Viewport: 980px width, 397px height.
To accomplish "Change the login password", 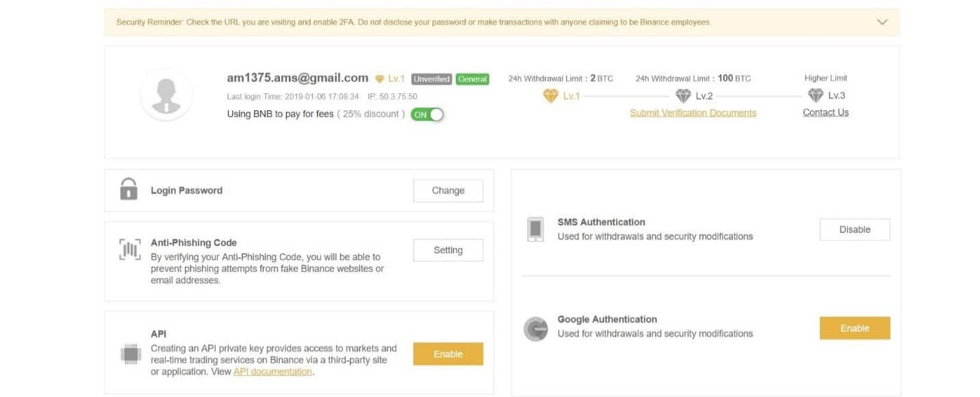I will [x=448, y=191].
